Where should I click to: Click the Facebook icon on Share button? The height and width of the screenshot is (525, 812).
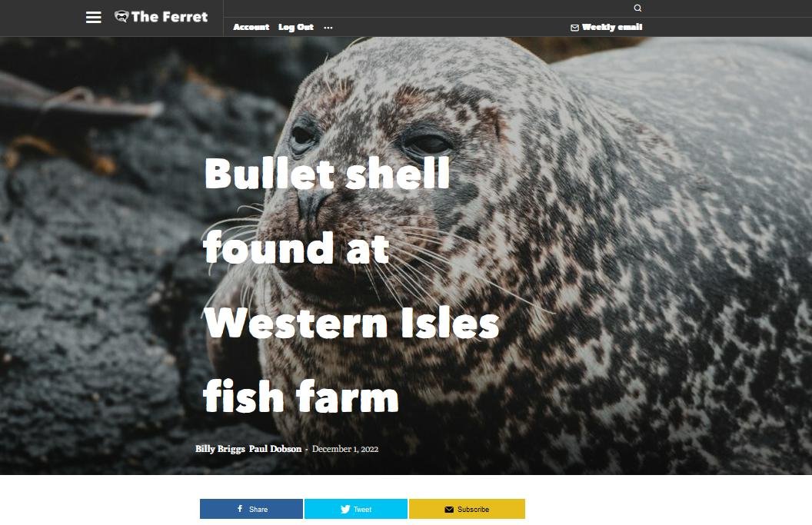pos(240,508)
